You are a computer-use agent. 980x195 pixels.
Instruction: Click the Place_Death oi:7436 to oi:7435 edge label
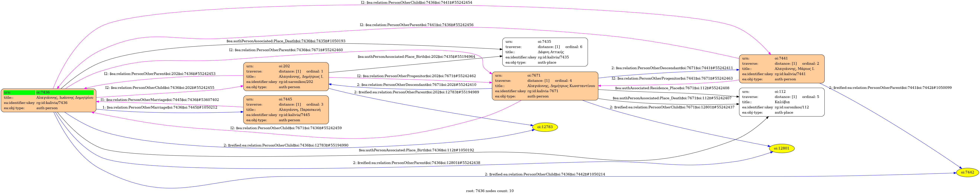(286, 41)
